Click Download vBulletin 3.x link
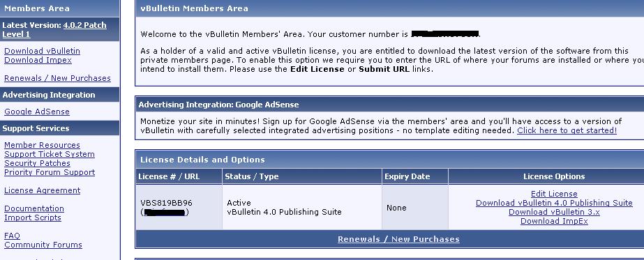The width and height of the screenshot is (644, 260). coord(554,212)
